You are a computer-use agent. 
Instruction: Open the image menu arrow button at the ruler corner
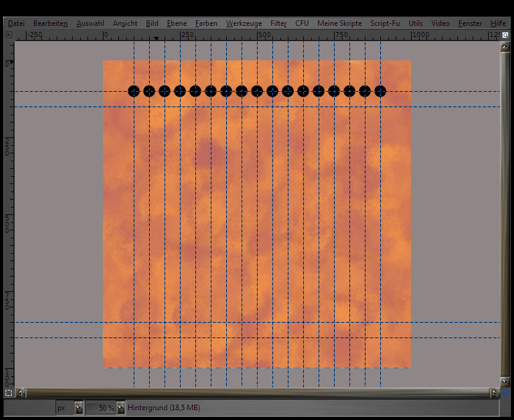click(9, 35)
